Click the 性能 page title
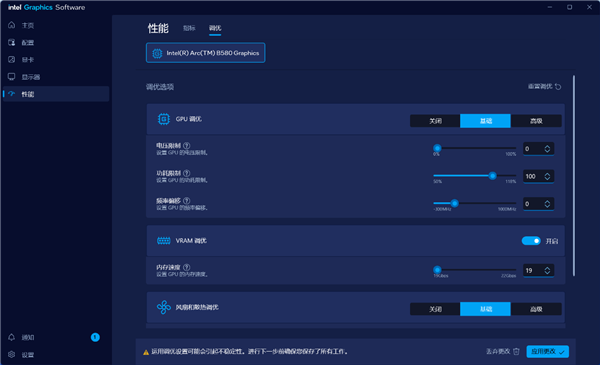The image size is (600, 365). 158,28
